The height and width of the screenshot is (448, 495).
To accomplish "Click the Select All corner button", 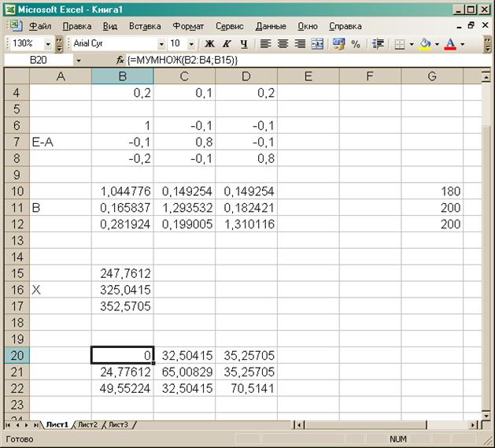I will [17, 76].
